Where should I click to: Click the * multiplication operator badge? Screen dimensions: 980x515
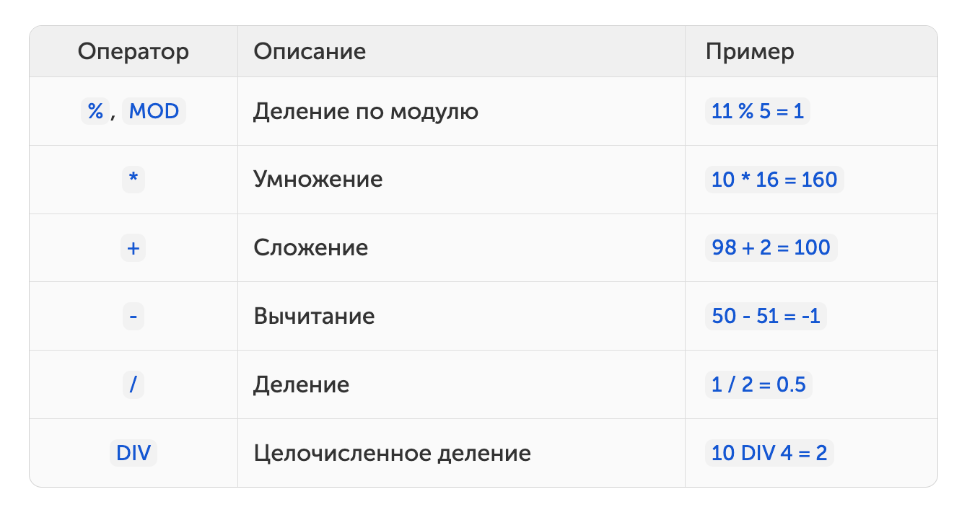[x=134, y=180]
